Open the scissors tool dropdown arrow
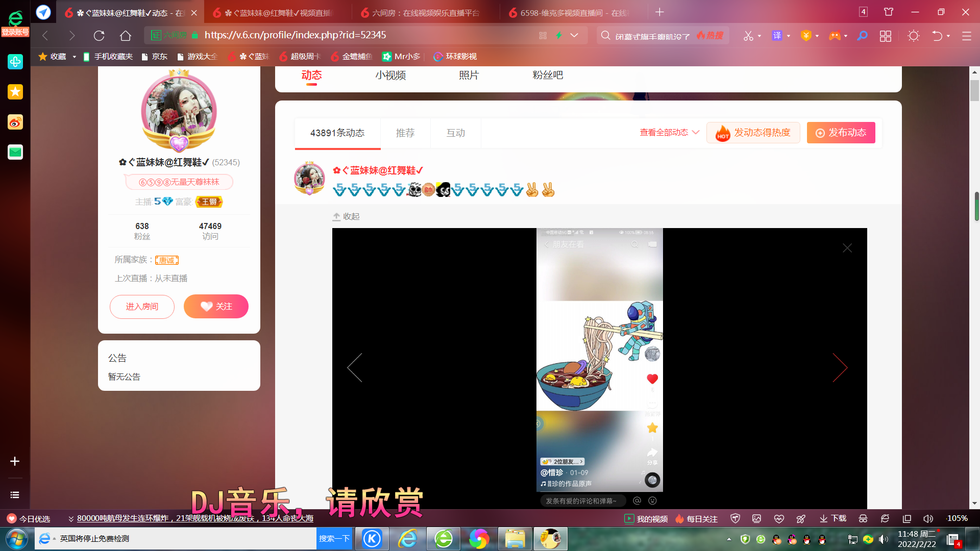Image resolution: width=980 pixels, height=551 pixels. pyautogui.click(x=759, y=36)
